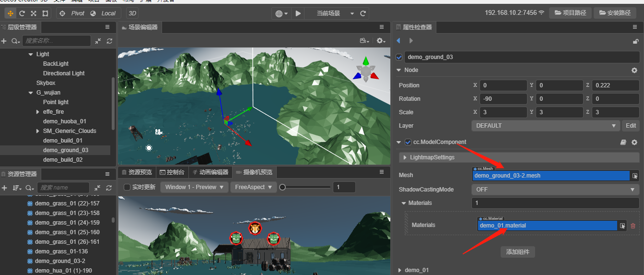Screen dimensions: 644x275
Task: Refresh the hierarchy panel
Action: (x=109, y=41)
